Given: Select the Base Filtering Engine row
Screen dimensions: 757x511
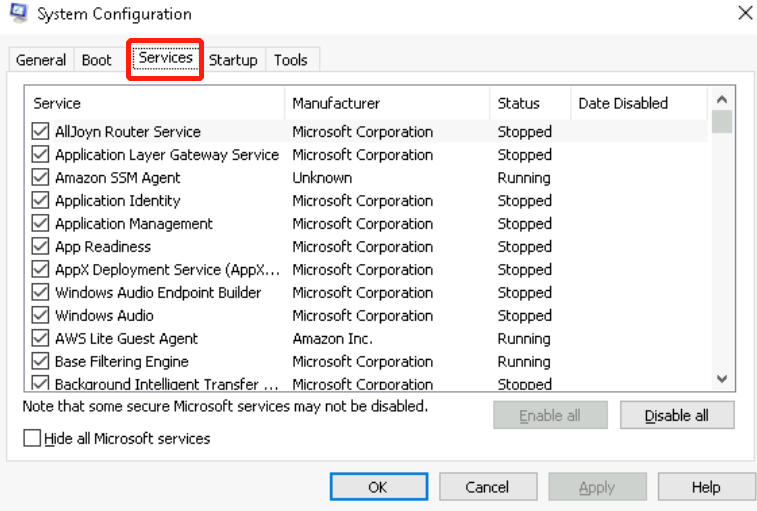Looking at the screenshot, I should coord(122,362).
